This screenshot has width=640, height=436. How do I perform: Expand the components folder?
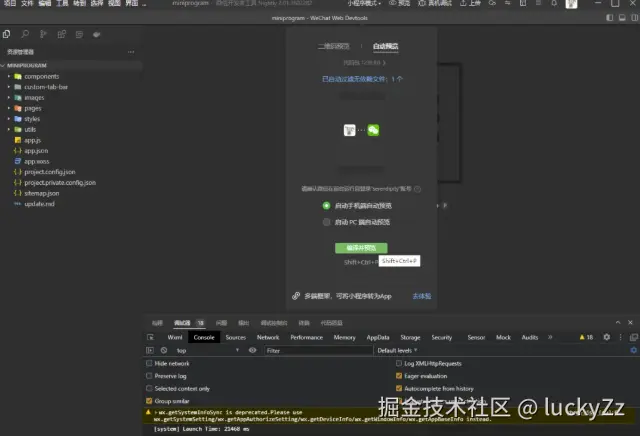pos(9,76)
